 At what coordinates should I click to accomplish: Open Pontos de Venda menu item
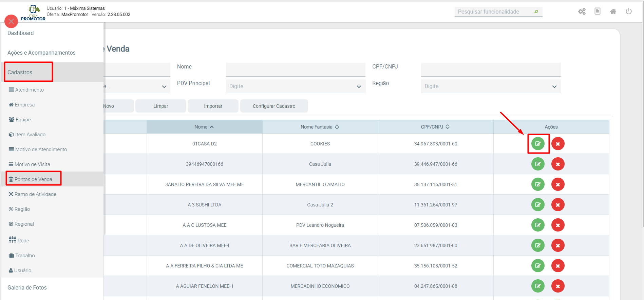click(x=33, y=179)
